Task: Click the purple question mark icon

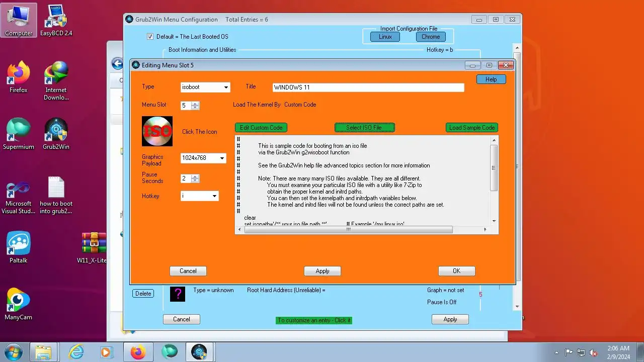Action: [x=178, y=294]
